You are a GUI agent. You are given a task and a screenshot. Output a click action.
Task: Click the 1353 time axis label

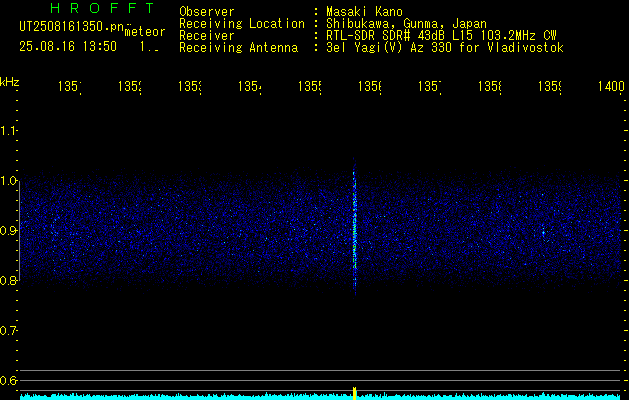click(x=190, y=87)
